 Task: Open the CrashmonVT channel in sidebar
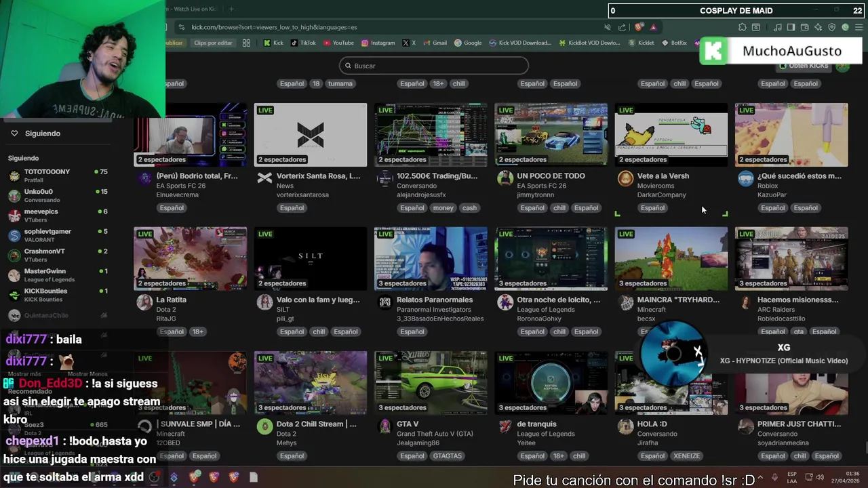pyautogui.click(x=58, y=255)
